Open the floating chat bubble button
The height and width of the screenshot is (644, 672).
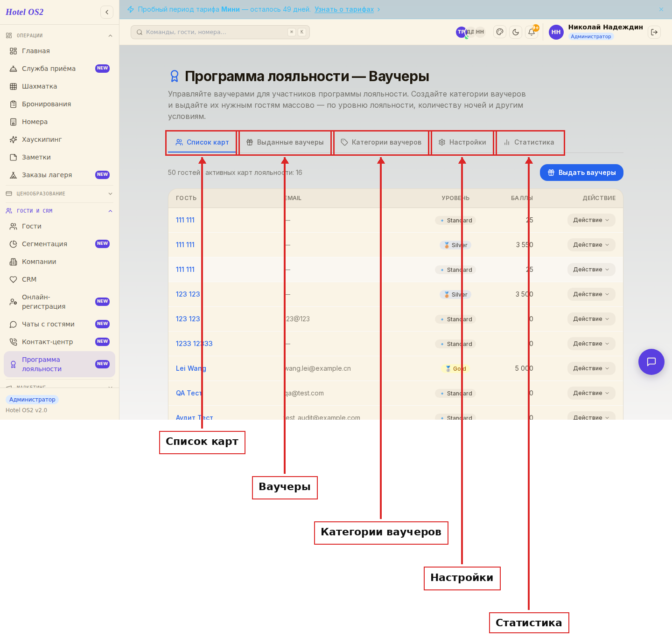point(651,362)
